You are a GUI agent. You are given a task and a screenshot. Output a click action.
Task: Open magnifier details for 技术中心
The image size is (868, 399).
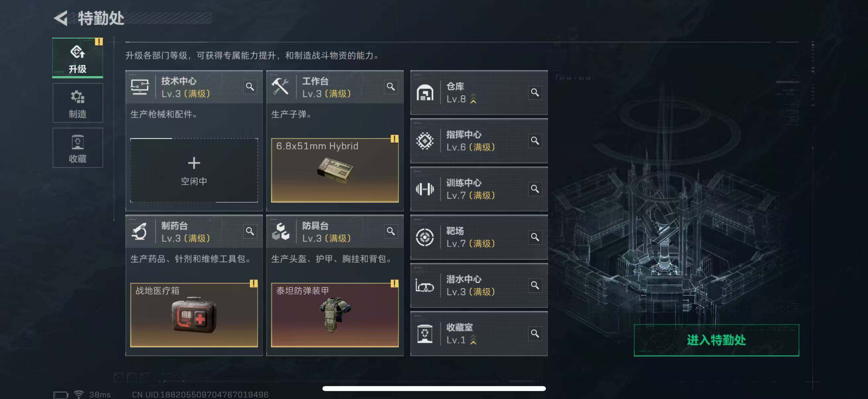click(x=250, y=87)
